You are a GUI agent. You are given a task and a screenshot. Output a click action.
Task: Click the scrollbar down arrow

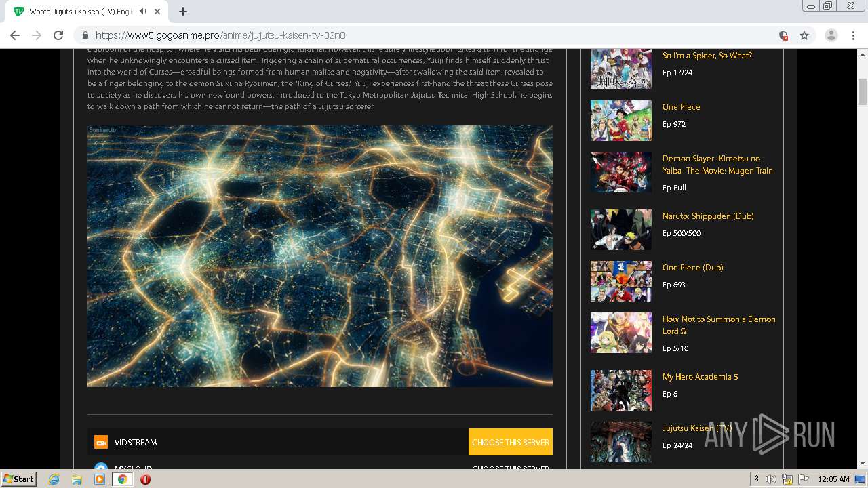click(863, 464)
